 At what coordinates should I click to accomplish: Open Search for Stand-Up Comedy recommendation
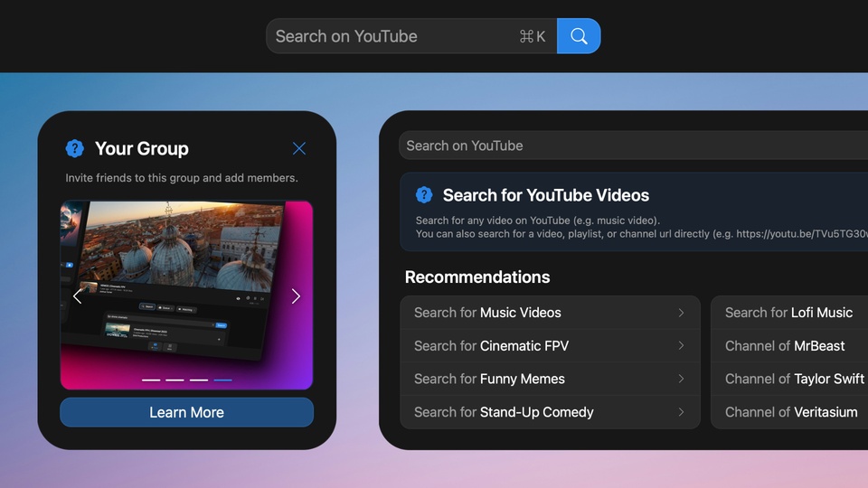point(550,412)
